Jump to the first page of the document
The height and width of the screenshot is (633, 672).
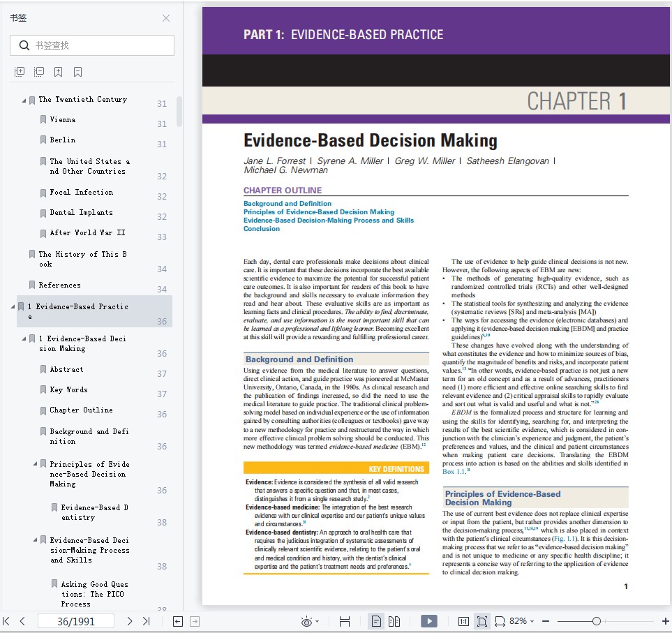[6, 621]
